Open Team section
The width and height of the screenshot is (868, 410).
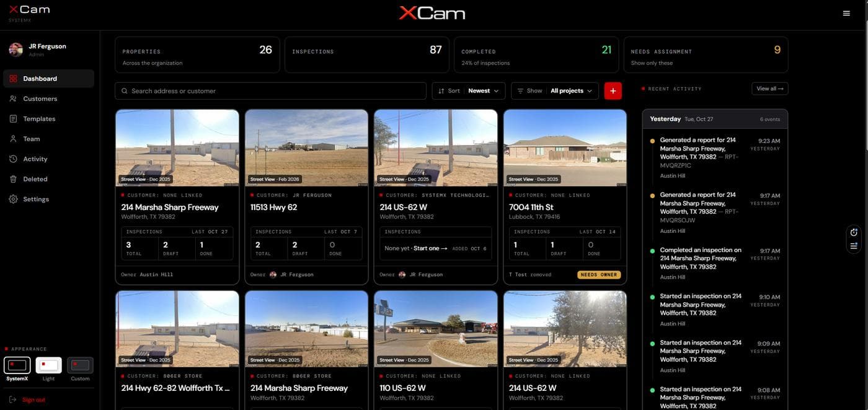tap(48, 139)
